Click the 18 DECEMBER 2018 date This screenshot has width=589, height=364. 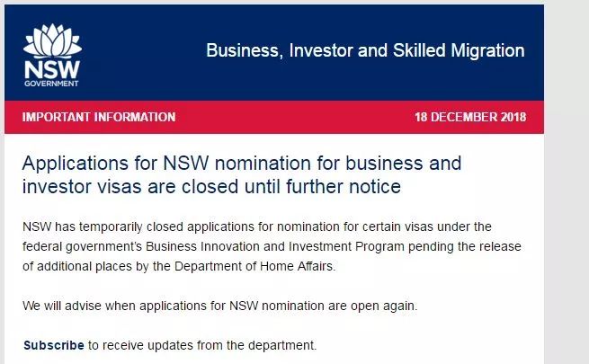tap(470, 118)
